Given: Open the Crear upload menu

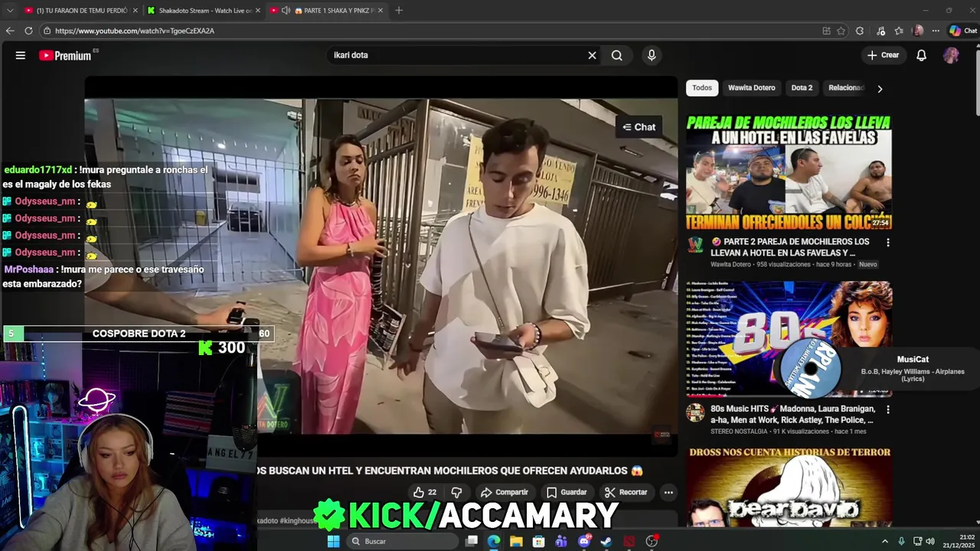Looking at the screenshot, I should pyautogui.click(x=883, y=55).
